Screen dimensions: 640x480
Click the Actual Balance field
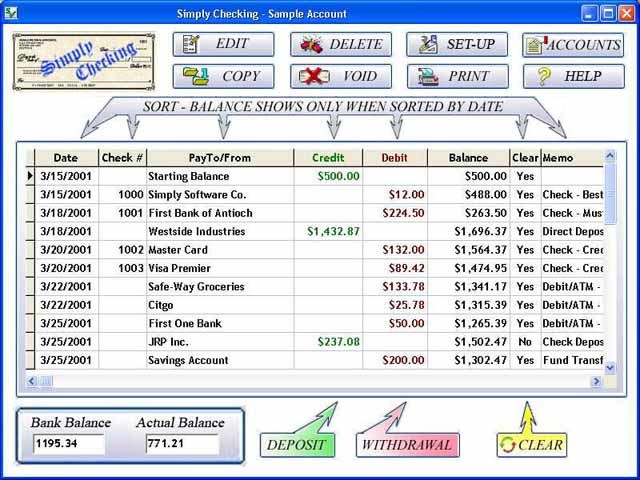[182, 444]
